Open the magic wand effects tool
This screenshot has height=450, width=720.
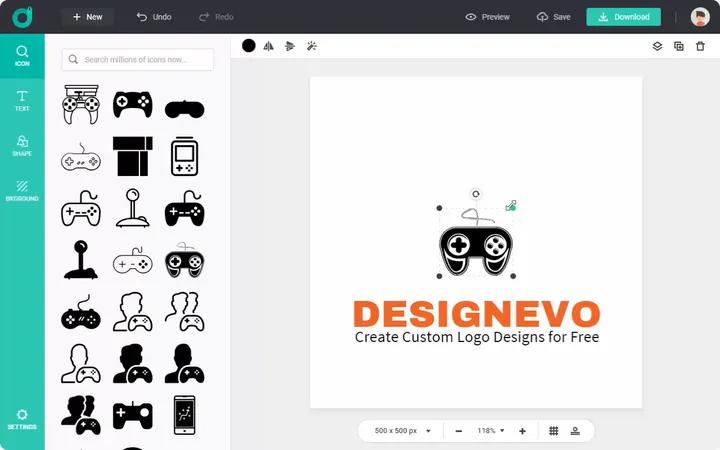point(311,46)
